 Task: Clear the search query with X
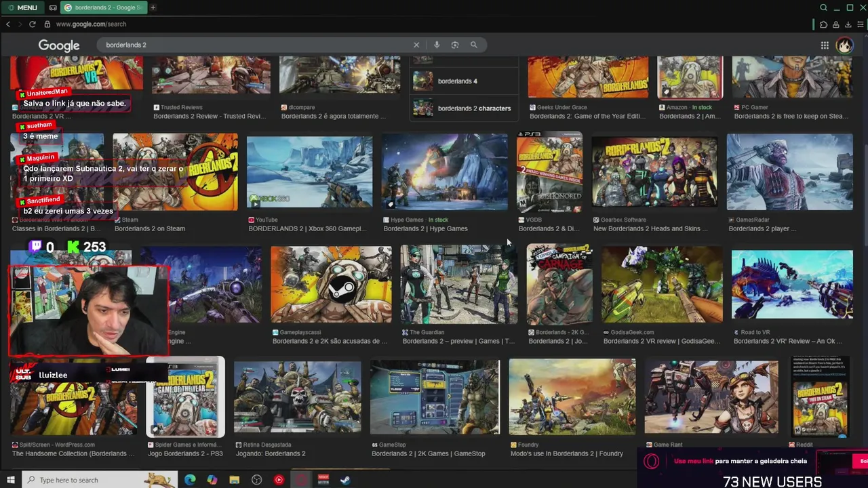coord(416,45)
